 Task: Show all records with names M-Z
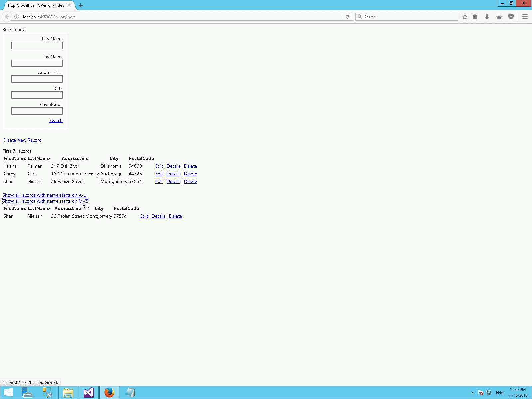click(45, 201)
